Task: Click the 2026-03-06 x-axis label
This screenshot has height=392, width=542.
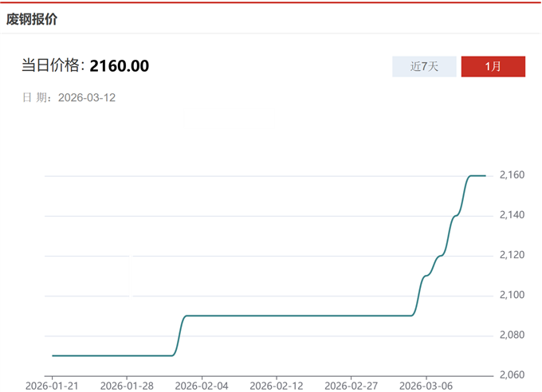Action: pos(426,385)
